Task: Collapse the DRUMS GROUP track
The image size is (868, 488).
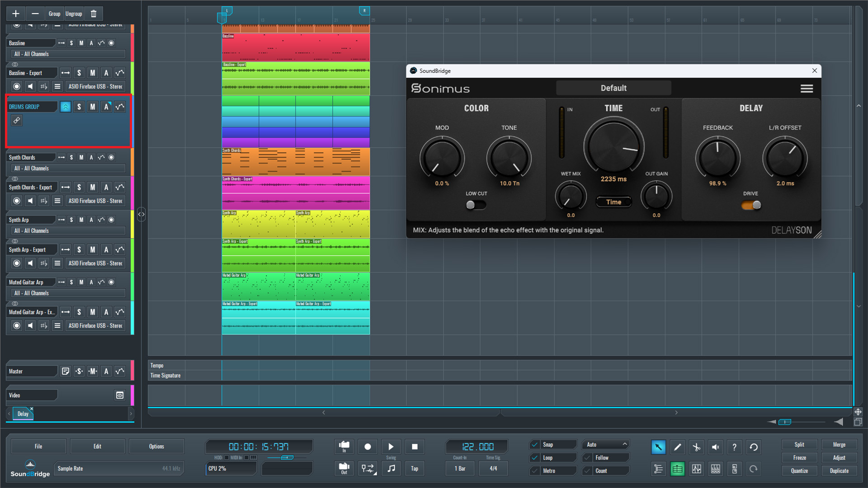Action: coord(66,107)
